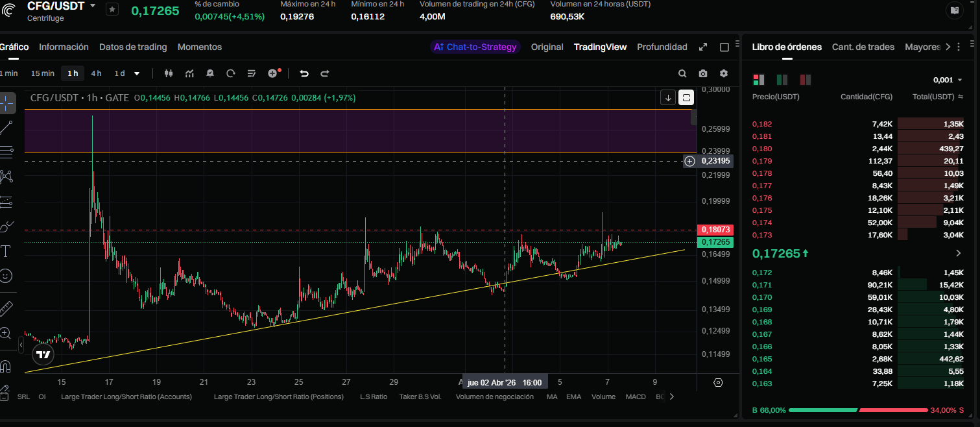Click the replay circular-arrow icon
Viewport: 980px width, 427px height.
pos(231,73)
